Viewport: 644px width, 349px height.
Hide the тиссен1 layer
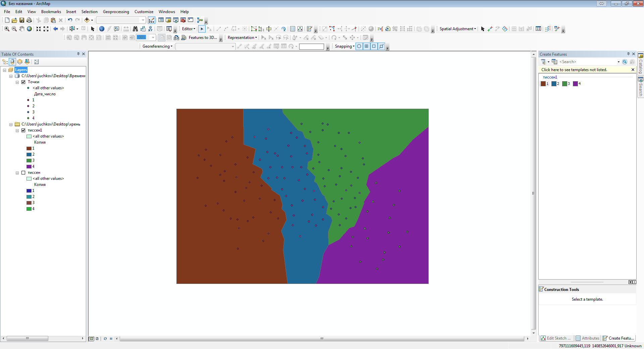coord(23,130)
